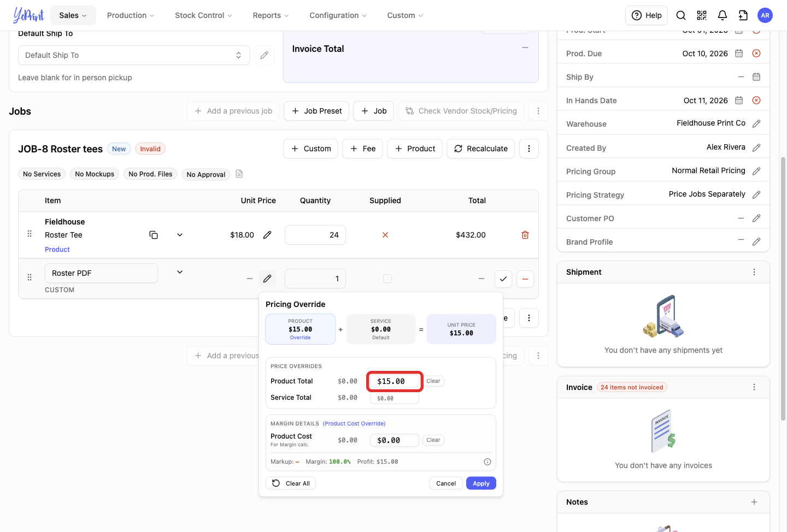Click the AR user avatar
The image size is (787, 532).
click(765, 15)
